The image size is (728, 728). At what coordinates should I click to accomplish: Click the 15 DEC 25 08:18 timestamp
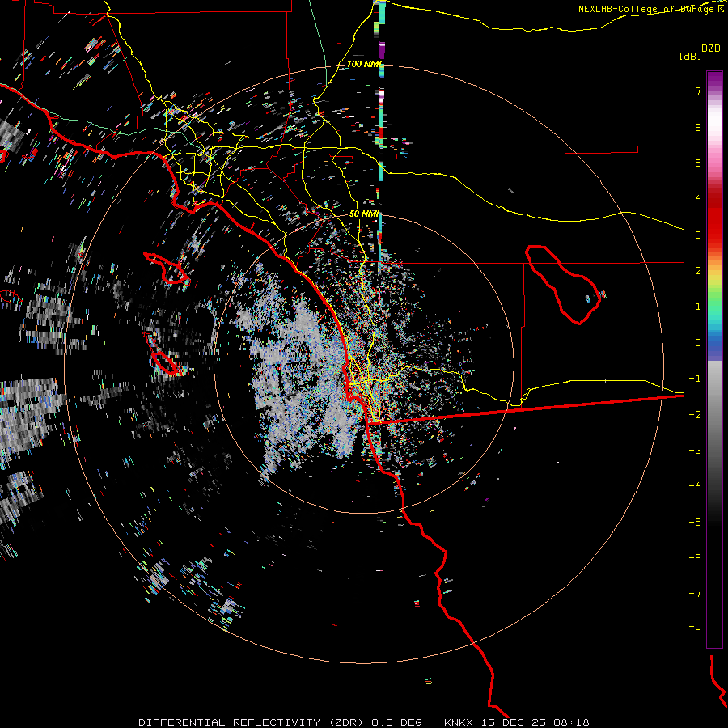click(535, 722)
